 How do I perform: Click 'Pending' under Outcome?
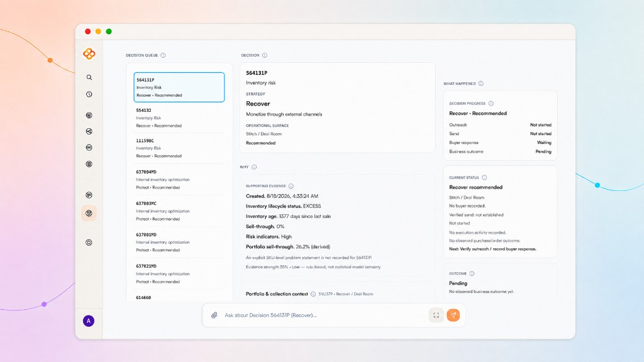pyautogui.click(x=458, y=283)
